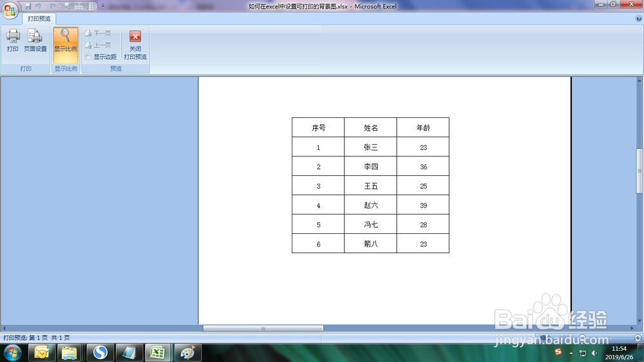Enable the 显示边距 checkbox

[88, 57]
